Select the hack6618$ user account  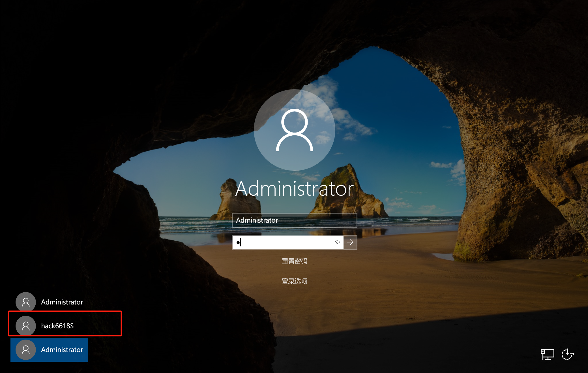[50, 326]
